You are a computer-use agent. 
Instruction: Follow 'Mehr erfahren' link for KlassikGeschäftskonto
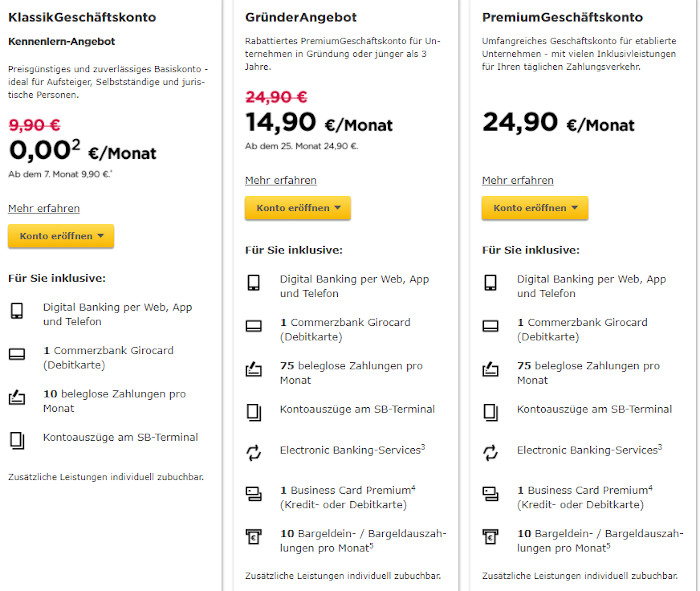(x=44, y=208)
